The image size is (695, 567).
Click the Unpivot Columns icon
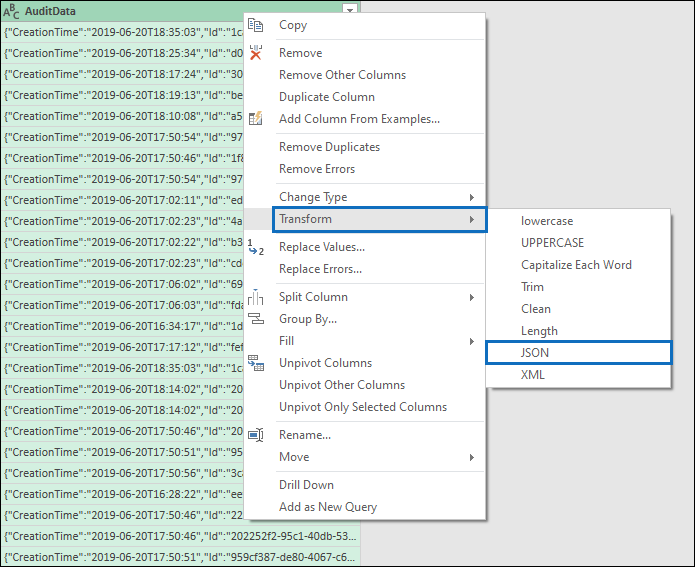[x=256, y=363]
